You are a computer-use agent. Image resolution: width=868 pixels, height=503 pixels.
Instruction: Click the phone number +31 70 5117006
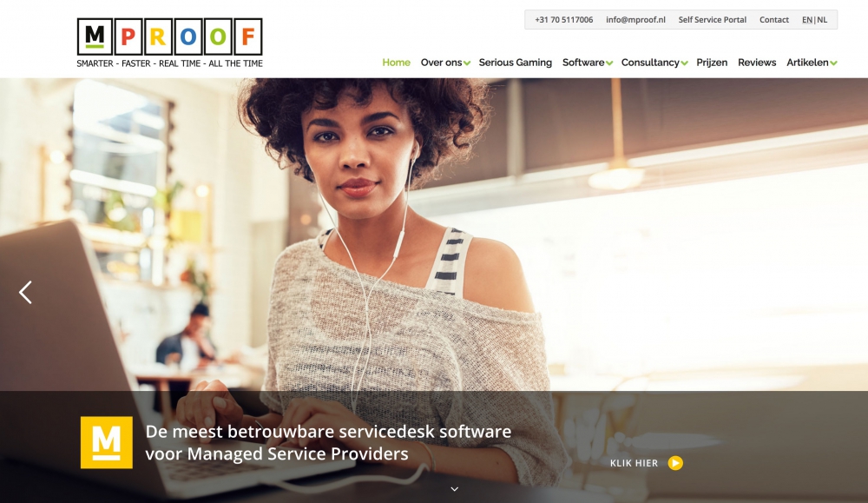click(563, 20)
